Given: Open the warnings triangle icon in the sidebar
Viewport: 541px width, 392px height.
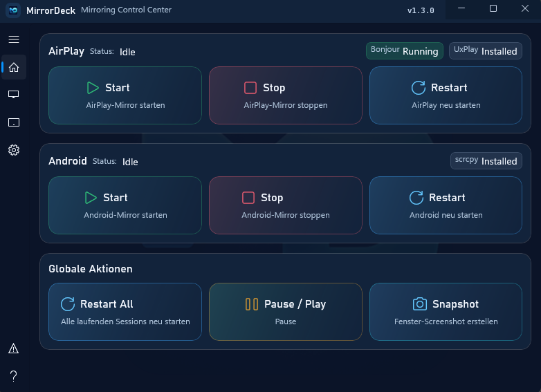Looking at the screenshot, I should (13, 348).
